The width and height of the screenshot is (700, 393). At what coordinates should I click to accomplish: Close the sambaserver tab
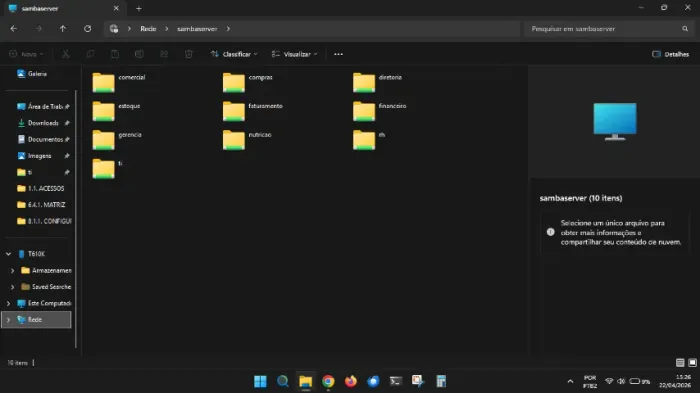[116, 8]
